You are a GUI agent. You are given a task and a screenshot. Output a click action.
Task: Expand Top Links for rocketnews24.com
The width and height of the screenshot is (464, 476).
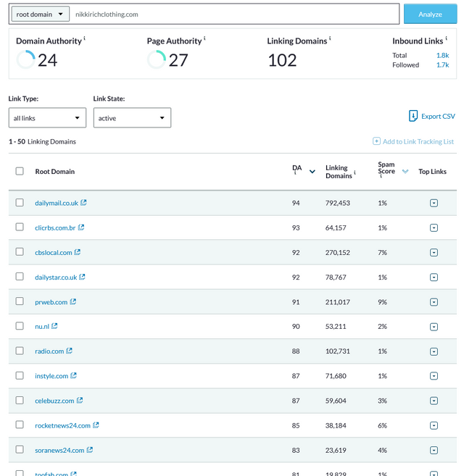[434, 426]
